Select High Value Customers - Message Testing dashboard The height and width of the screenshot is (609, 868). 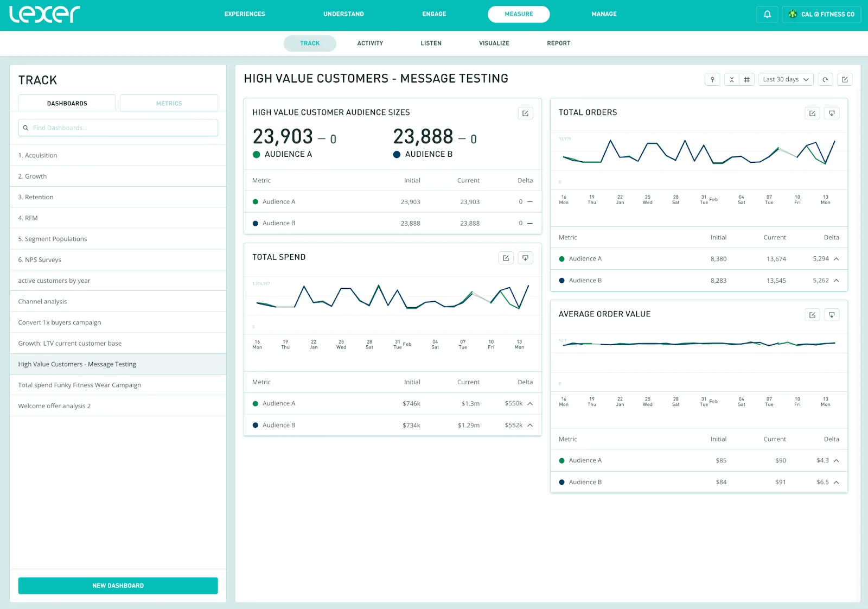pyautogui.click(x=118, y=364)
